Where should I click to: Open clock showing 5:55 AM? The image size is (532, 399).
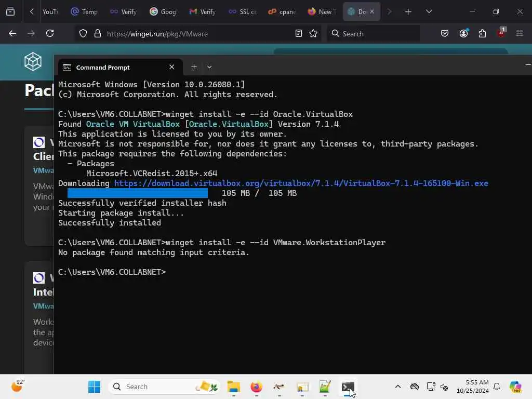point(472,387)
